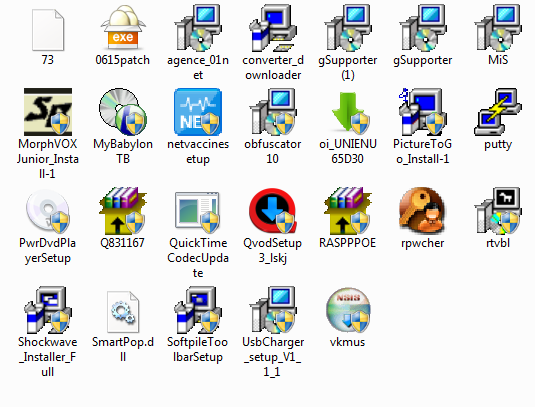
Task: Select the converter_downloader icon
Action: coord(273,28)
